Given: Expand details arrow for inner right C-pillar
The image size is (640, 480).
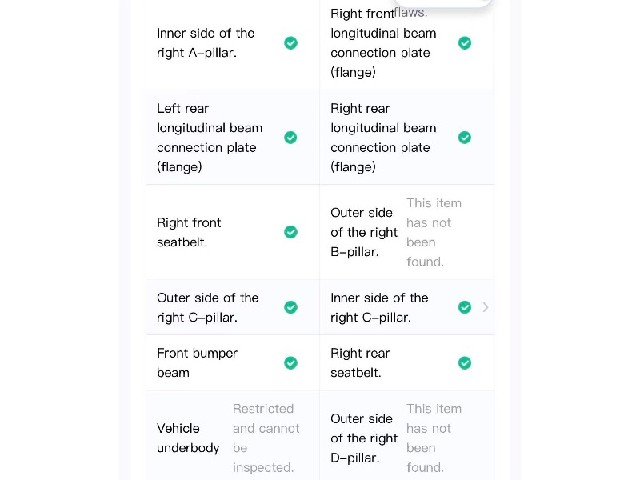Looking at the screenshot, I should coord(485,307).
